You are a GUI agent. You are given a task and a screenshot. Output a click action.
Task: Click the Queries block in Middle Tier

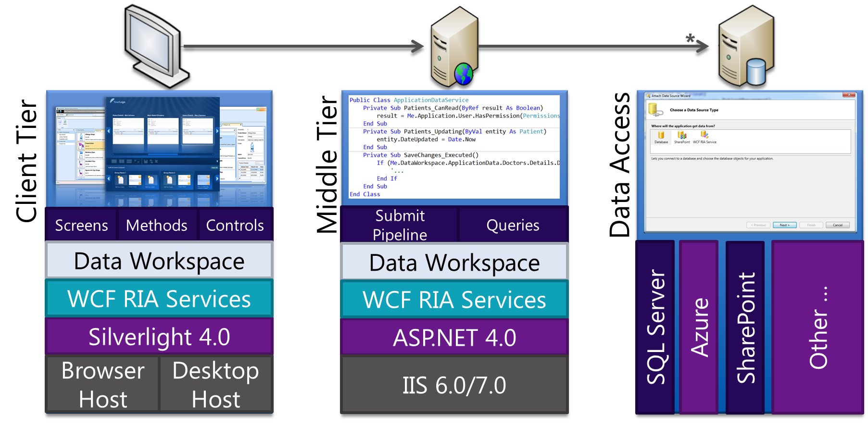[513, 225]
